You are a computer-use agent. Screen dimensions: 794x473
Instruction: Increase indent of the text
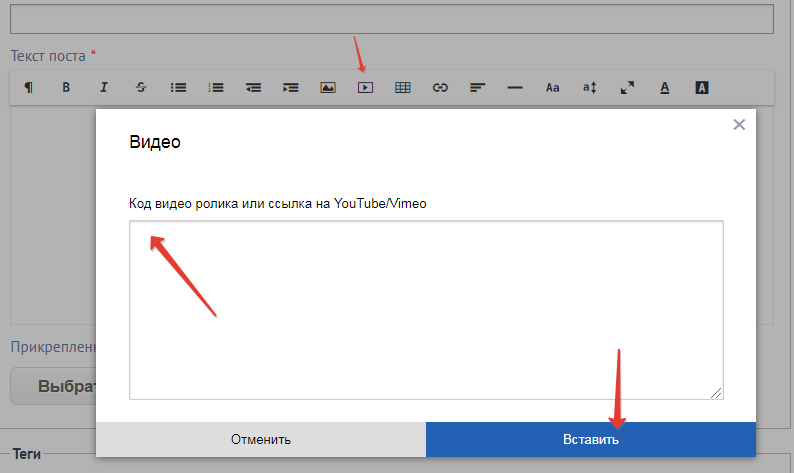tap(290, 88)
